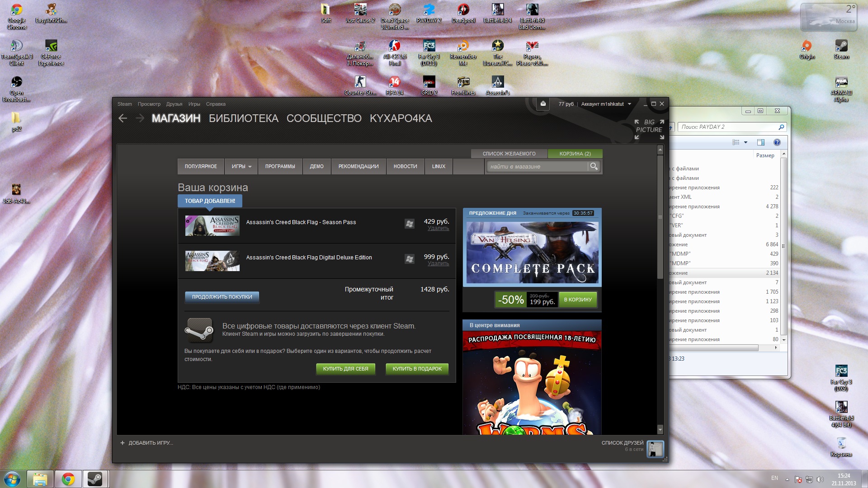The image size is (868, 488).
Task: Click the friends list avatar icon
Action: [655, 449]
